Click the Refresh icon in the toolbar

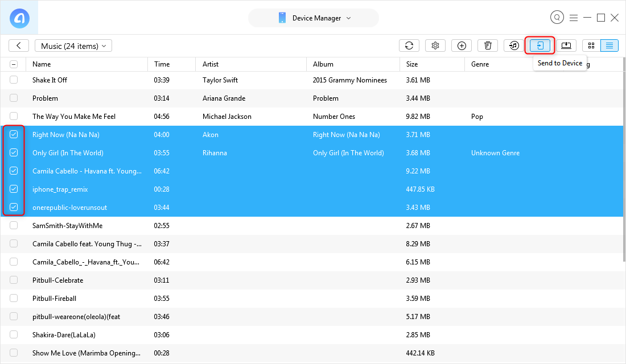point(409,46)
